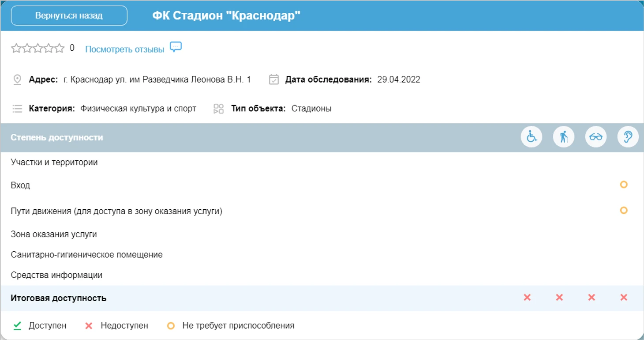The height and width of the screenshot is (340, 644).
Task: Click the vision-column red cross in 'Итоговая доступность'
Action: (x=592, y=298)
